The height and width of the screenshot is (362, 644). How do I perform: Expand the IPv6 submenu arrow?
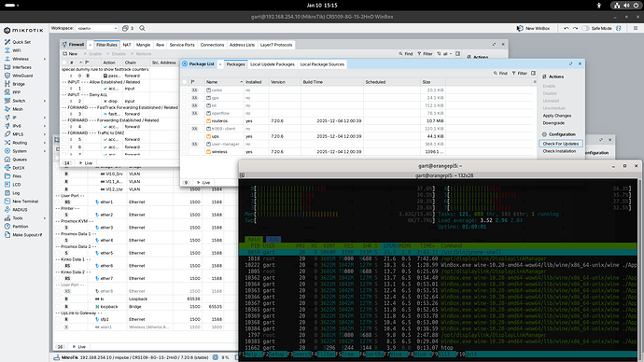(x=45, y=126)
